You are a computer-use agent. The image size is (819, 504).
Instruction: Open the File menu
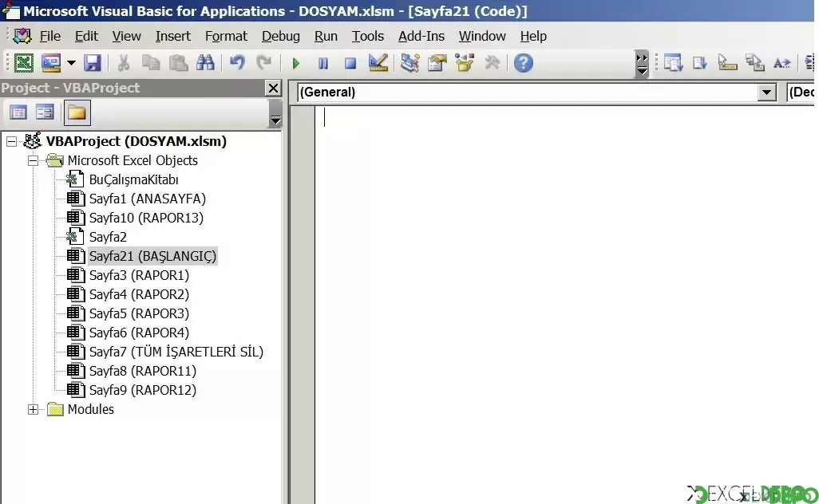[x=50, y=36]
